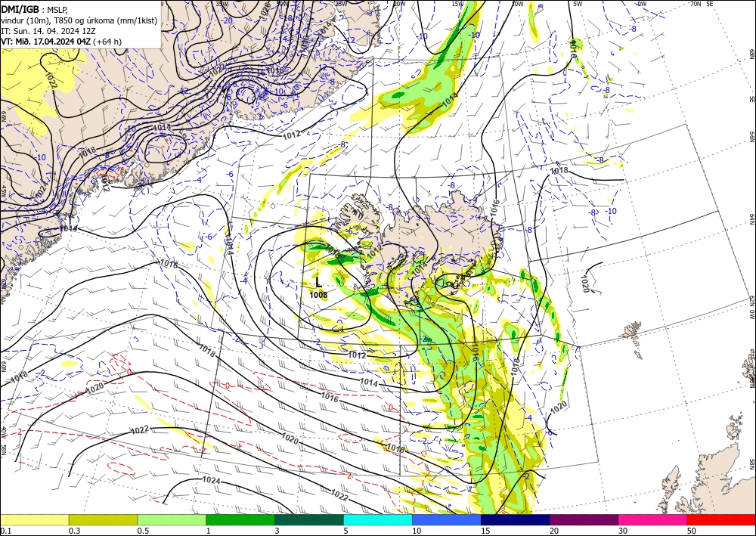Click the olive 0.3 legend swatch

[x=103, y=519]
